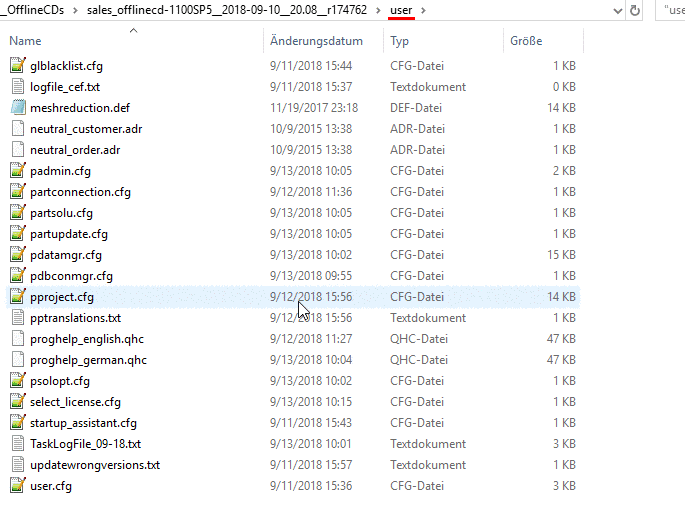The height and width of the screenshot is (509, 685).
Task: Click the user.cfg file icon
Action: [x=17, y=485]
